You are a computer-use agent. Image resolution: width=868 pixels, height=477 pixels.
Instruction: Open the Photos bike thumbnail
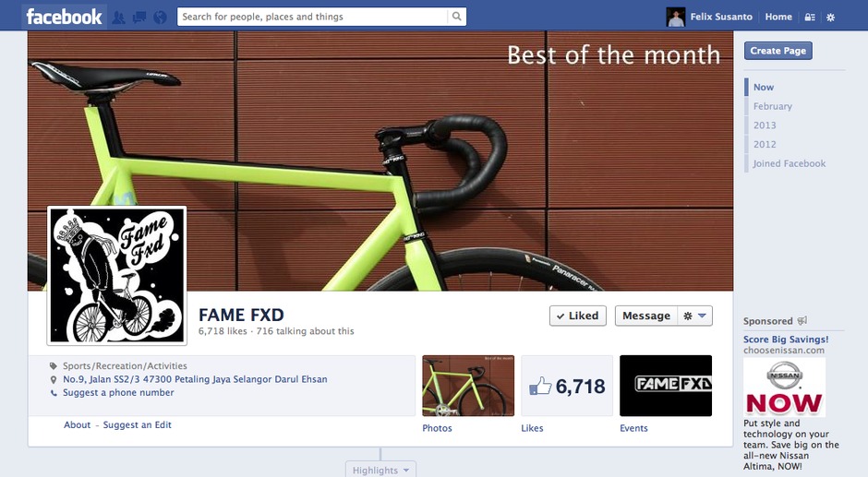pyautogui.click(x=468, y=386)
